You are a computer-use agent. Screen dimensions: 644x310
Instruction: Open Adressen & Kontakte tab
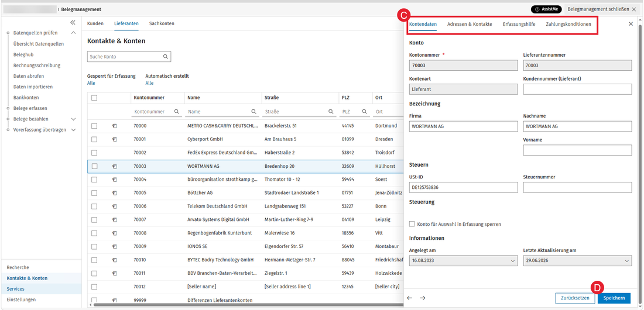pyautogui.click(x=470, y=24)
